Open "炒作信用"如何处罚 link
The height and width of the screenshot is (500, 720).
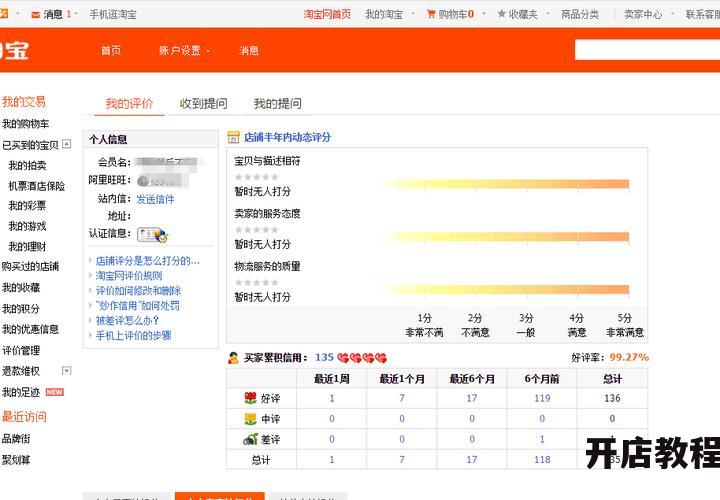[x=137, y=305]
